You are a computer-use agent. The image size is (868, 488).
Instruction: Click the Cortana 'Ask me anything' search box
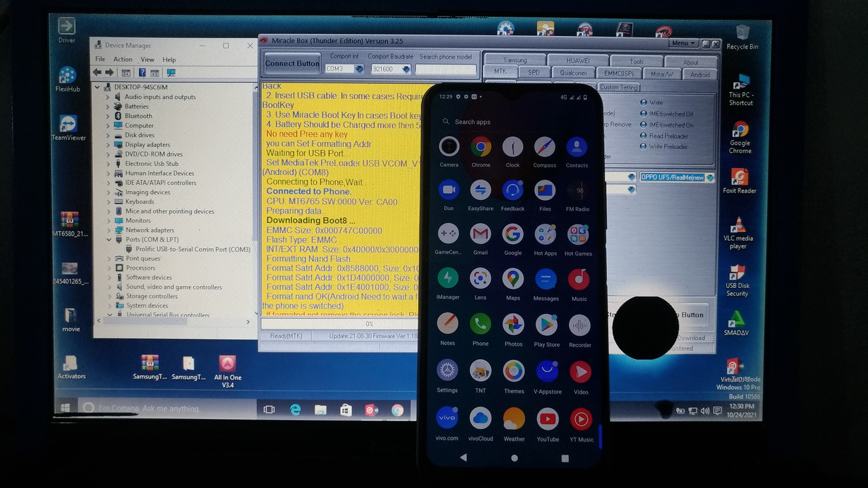(170, 409)
